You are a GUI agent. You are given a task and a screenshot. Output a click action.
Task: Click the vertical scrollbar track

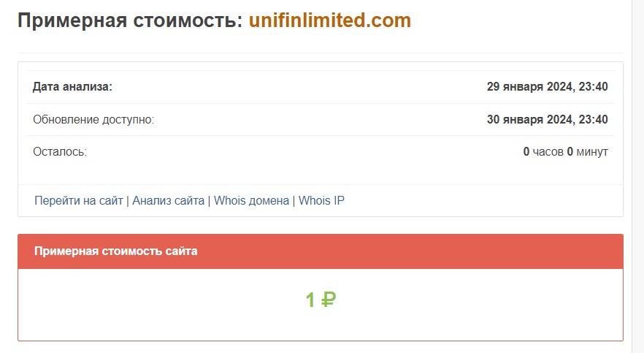pos(637,175)
